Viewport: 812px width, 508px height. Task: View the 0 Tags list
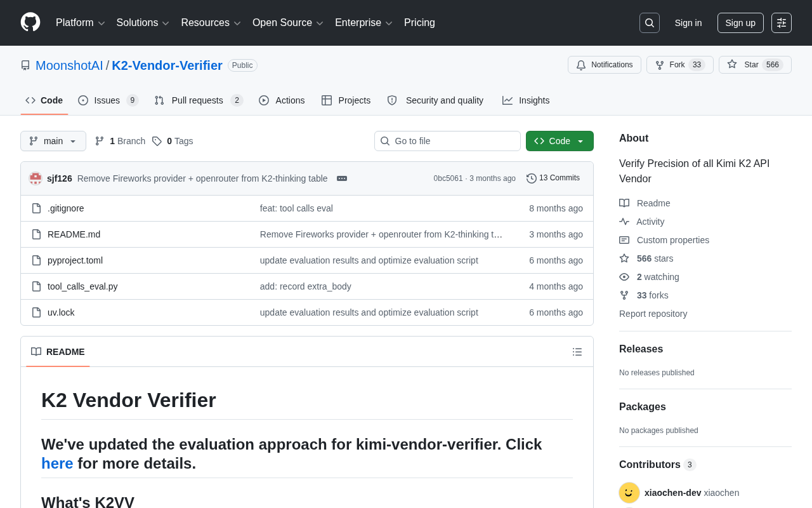tap(173, 141)
